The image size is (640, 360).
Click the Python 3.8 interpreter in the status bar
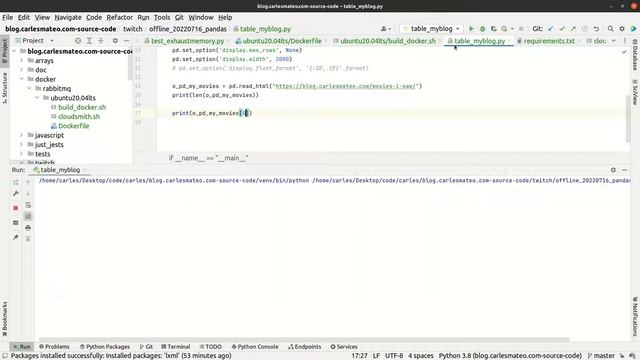pyautogui.click(x=510, y=356)
